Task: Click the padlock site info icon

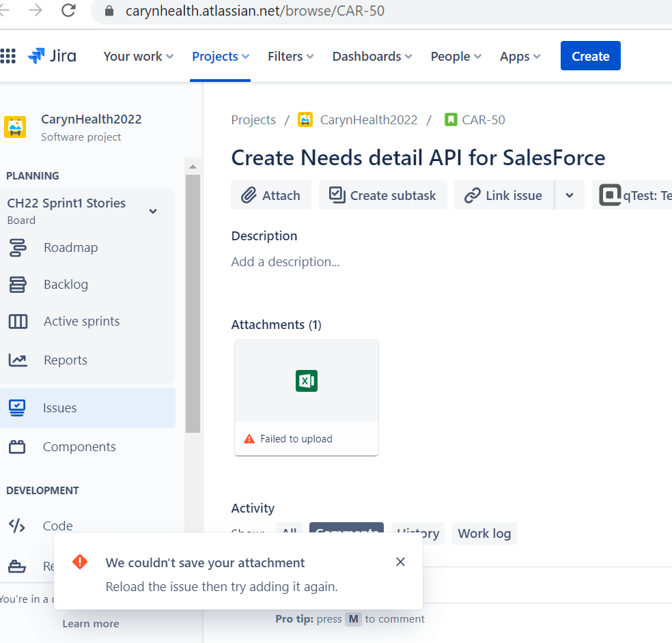Action: (x=109, y=11)
